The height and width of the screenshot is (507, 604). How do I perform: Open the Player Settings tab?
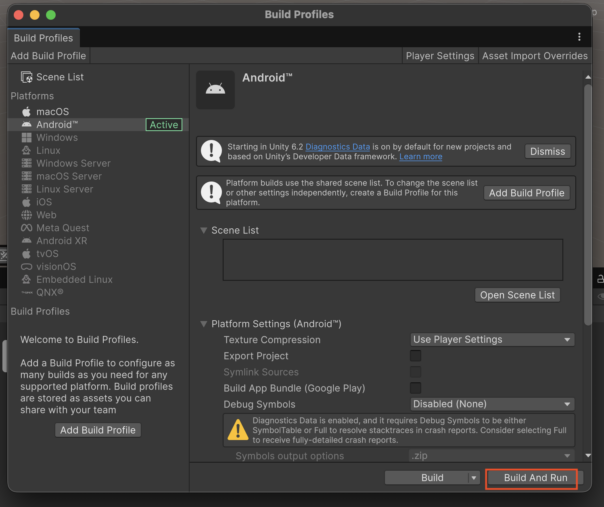440,56
